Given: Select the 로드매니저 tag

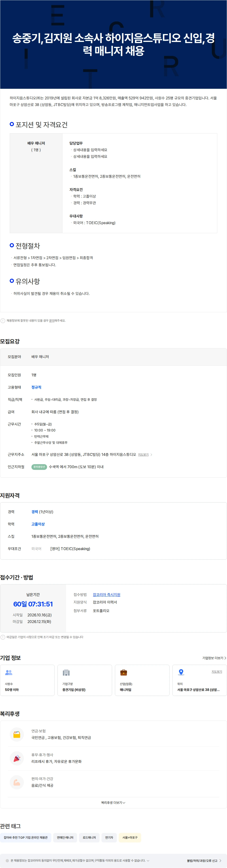Looking at the screenshot, I should tap(89, 837).
